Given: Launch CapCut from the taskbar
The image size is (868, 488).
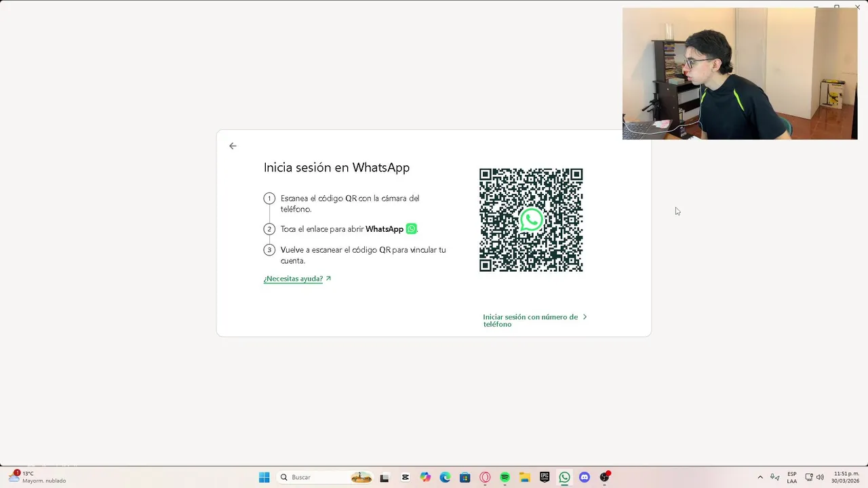Looking at the screenshot, I should [406, 477].
